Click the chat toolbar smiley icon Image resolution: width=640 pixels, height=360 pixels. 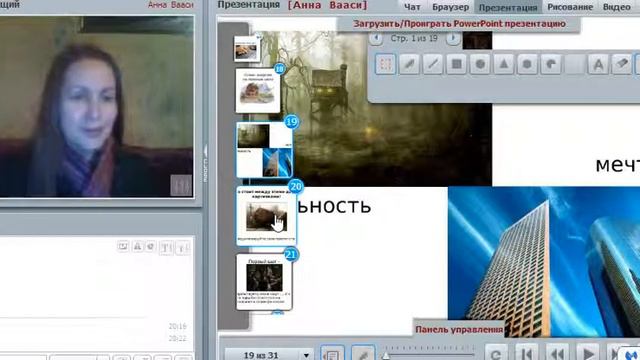(x=151, y=246)
